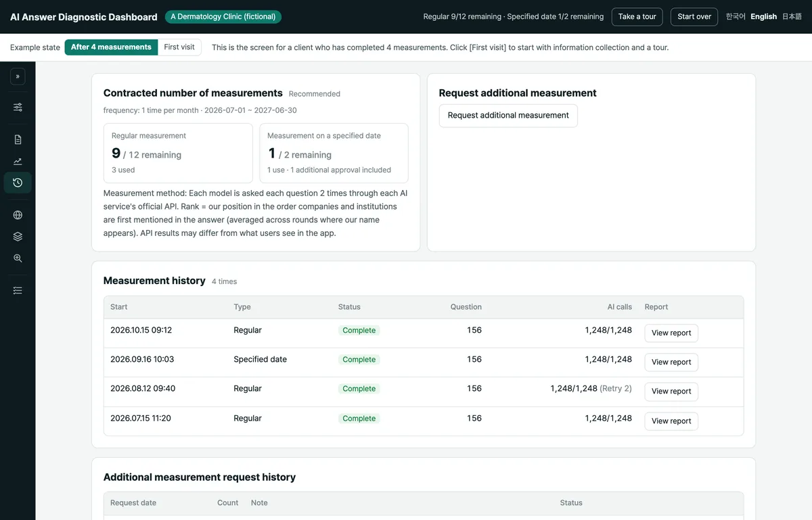Click the '1,248/1,248 (Retry 2)' cell
This screenshot has height=520, width=812.
[591, 388]
